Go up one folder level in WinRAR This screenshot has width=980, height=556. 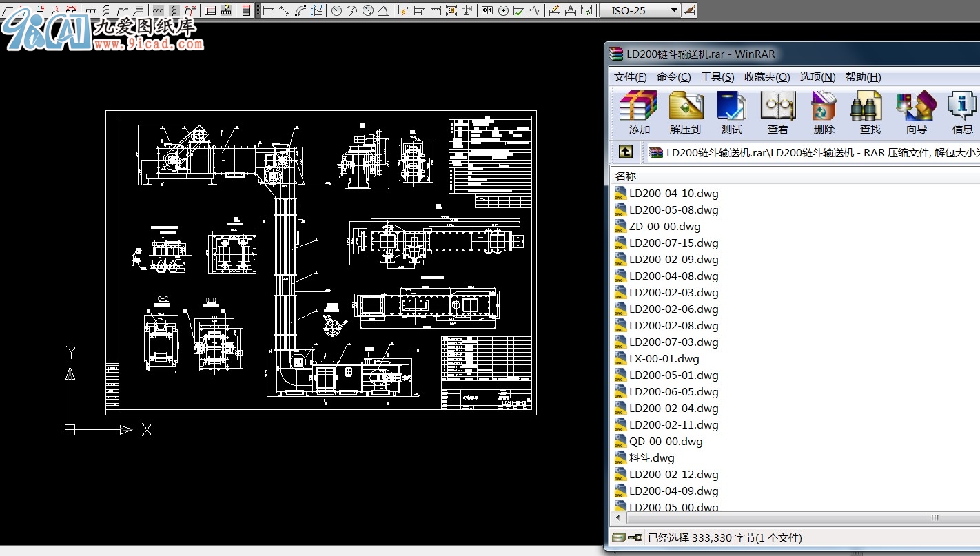[x=625, y=152]
